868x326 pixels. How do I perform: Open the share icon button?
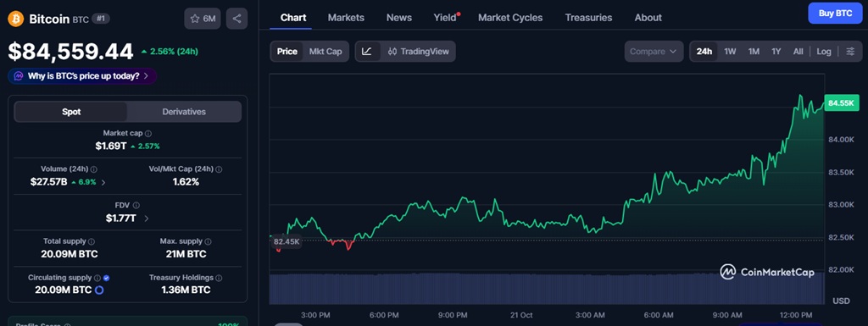(x=237, y=19)
